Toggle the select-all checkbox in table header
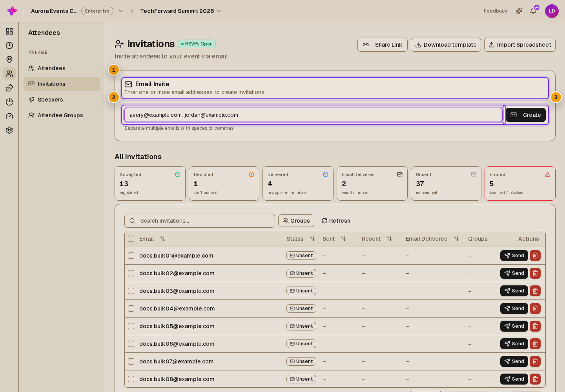The width and height of the screenshot is (565, 392). tap(131, 239)
